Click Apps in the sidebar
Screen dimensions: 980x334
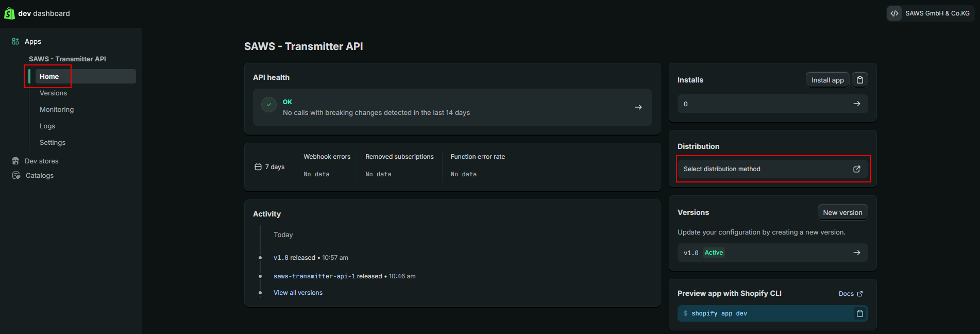33,41
